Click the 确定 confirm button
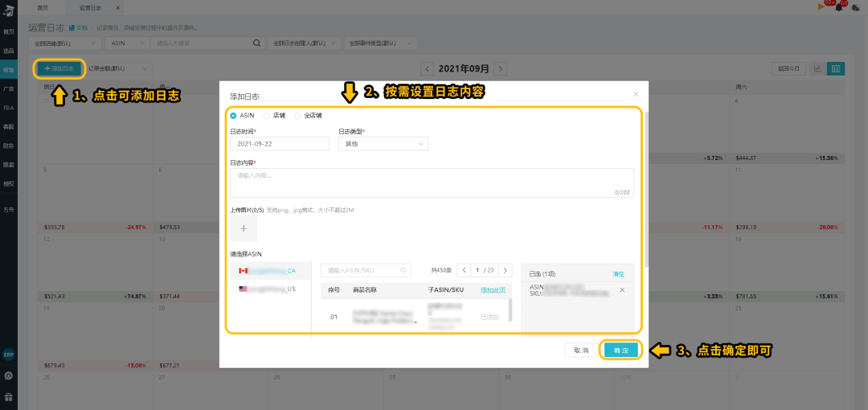This screenshot has width=868, height=410. point(621,351)
